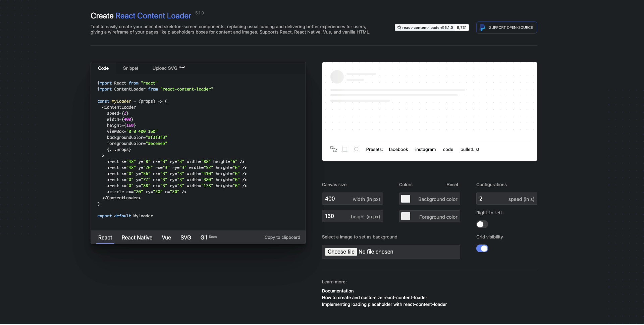Click the 9,731 star count
The height and width of the screenshot is (325, 644).
pos(462,28)
